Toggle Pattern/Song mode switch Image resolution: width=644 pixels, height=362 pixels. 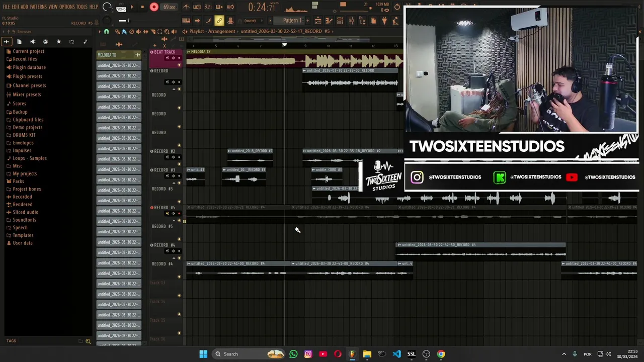[121, 7]
